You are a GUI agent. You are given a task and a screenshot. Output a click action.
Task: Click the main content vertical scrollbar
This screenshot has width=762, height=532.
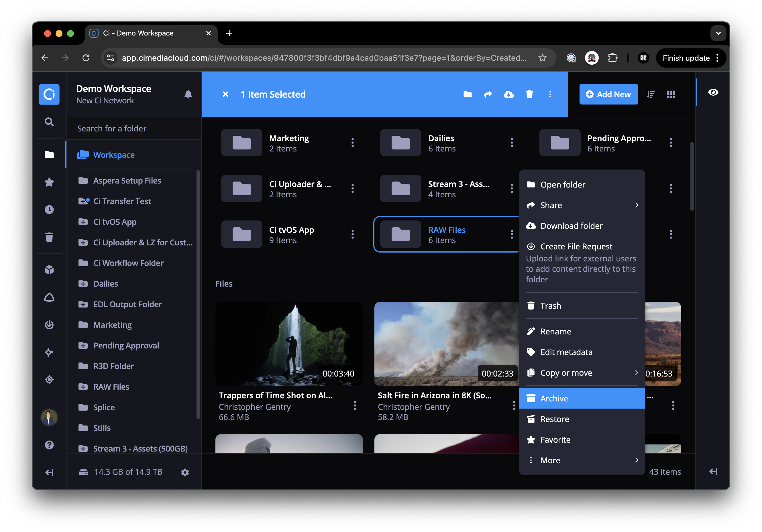(692, 176)
